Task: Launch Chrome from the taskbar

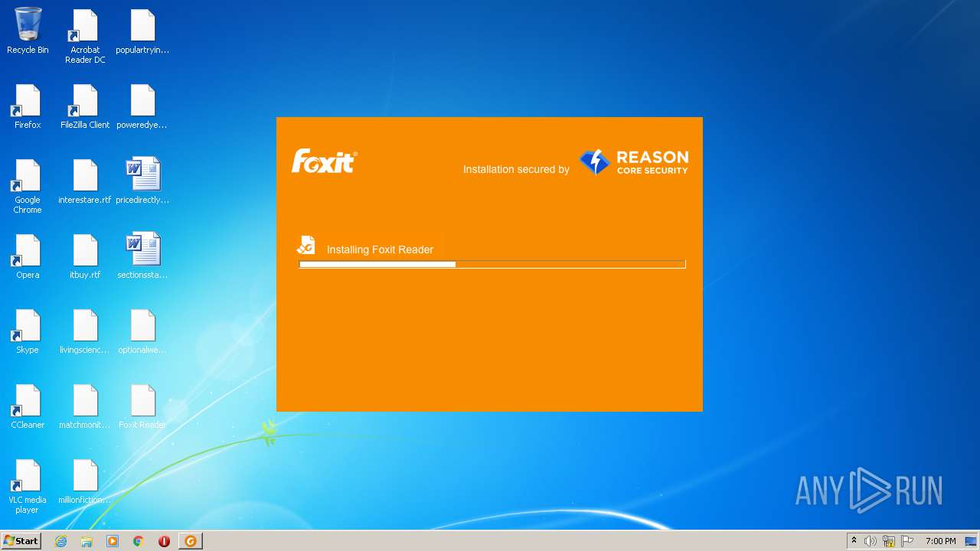Action: [139, 541]
